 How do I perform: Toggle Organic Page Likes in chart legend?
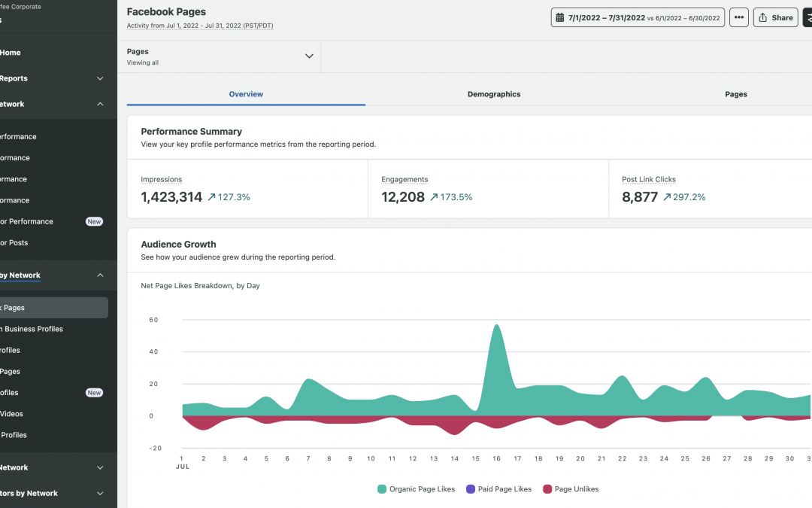point(416,488)
